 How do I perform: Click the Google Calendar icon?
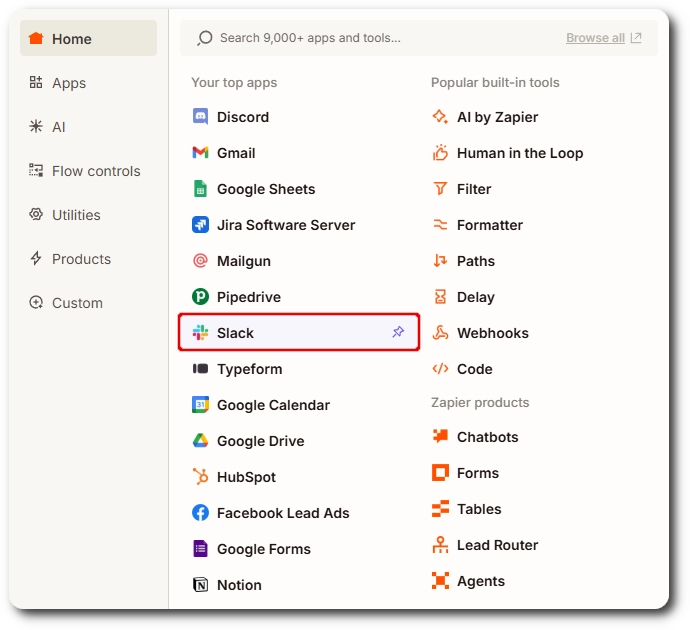200,405
